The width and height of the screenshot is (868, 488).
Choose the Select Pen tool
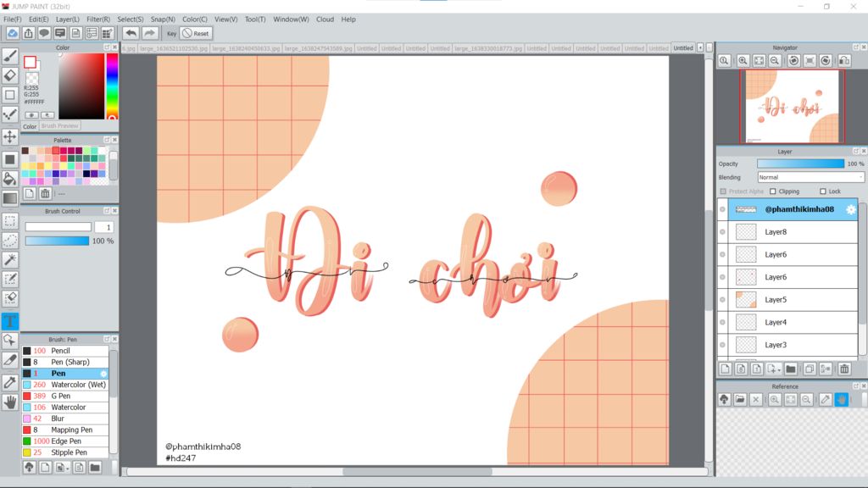coord(10,279)
